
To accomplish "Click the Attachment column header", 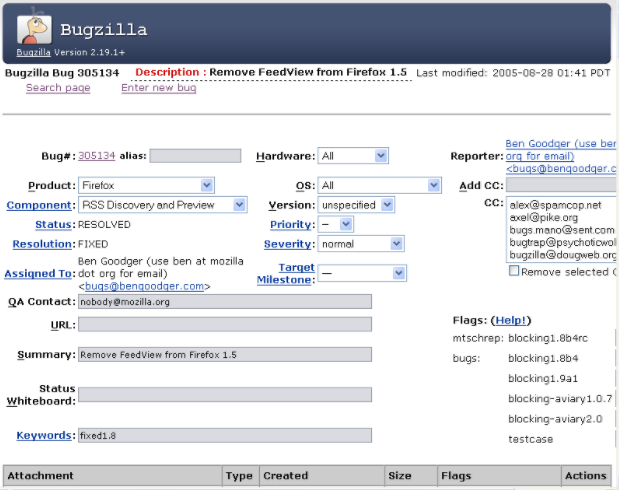I will click(113, 476).
